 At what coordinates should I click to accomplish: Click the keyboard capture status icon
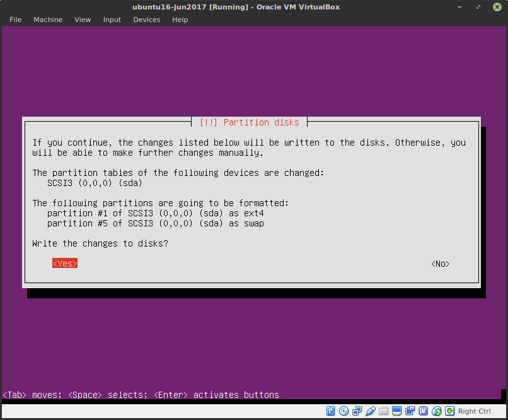[450, 411]
